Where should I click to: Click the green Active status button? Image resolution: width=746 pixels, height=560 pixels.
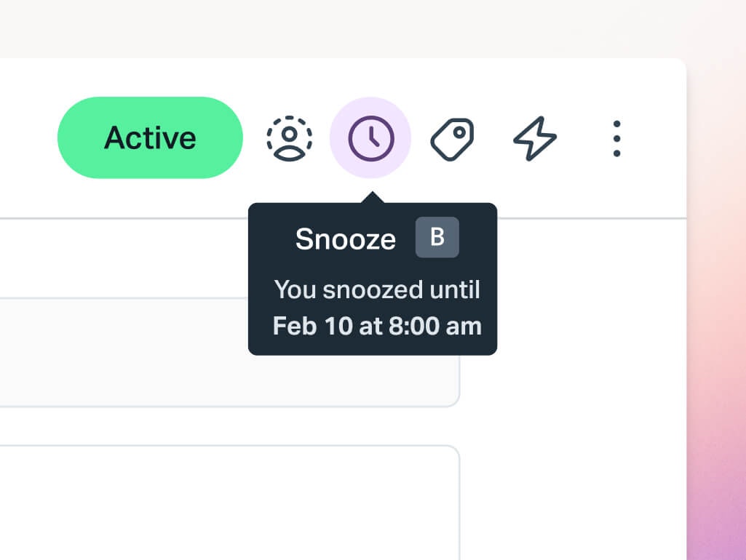(150, 137)
